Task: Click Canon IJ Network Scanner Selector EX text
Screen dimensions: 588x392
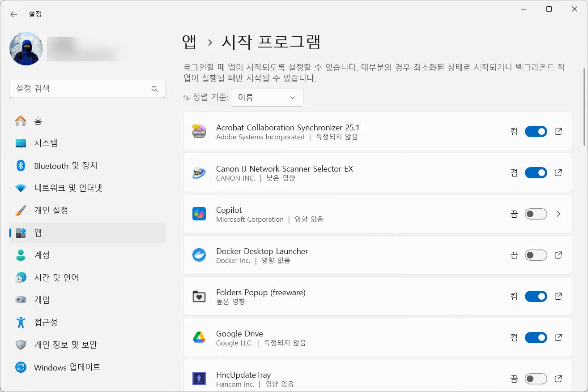Action: coord(285,169)
